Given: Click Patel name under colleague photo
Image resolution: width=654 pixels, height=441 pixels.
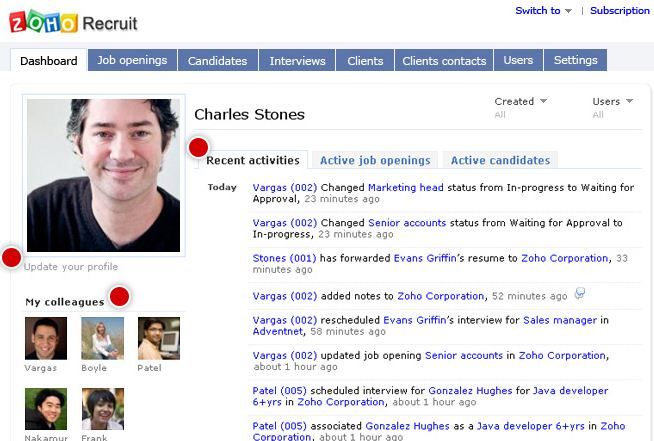Looking at the screenshot, I should [x=149, y=368].
